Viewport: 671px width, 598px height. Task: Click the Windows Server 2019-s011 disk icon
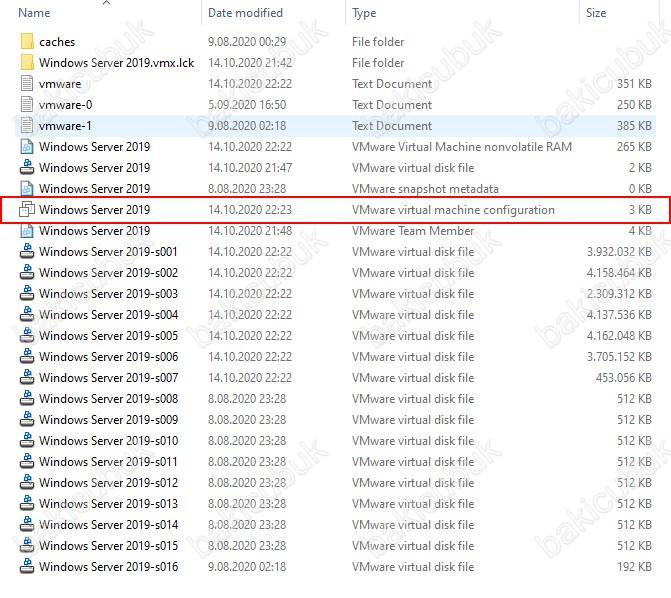pos(27,461)
